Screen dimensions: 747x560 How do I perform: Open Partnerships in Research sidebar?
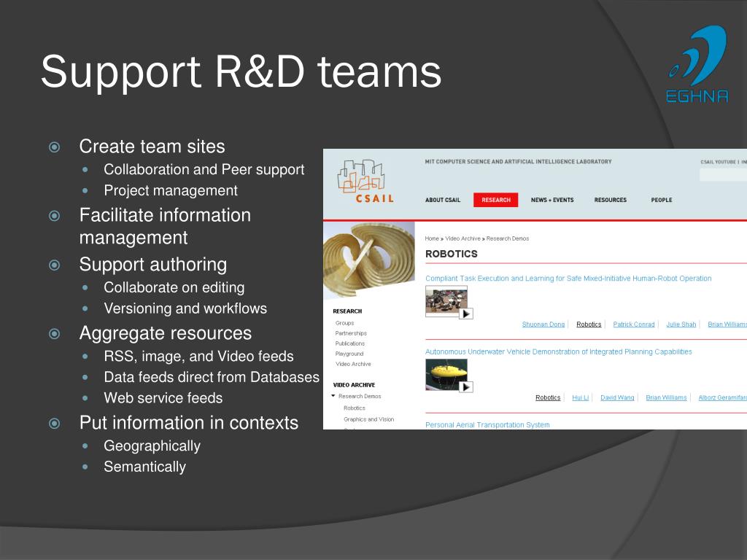pos(351,333)
